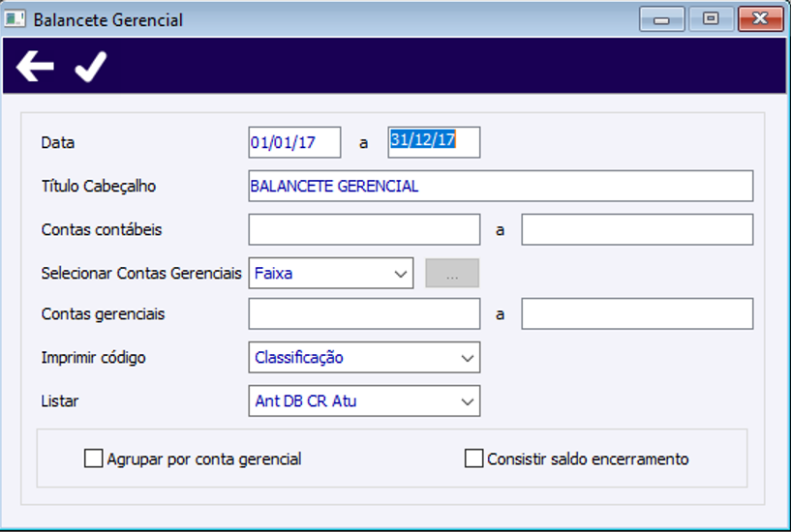This screenshot has height=532, width=791.
Task: Maximize the Balancete Gerencial window
Action: (711, 19)
